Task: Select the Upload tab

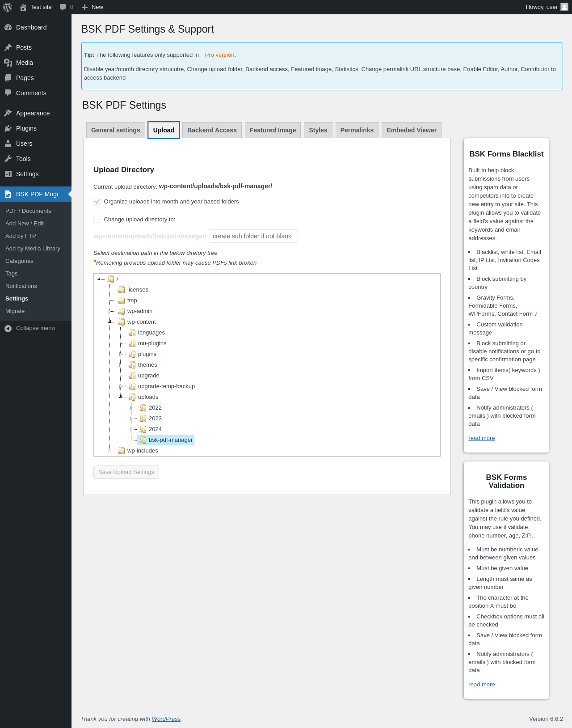Action: click(x=164, y=130)
